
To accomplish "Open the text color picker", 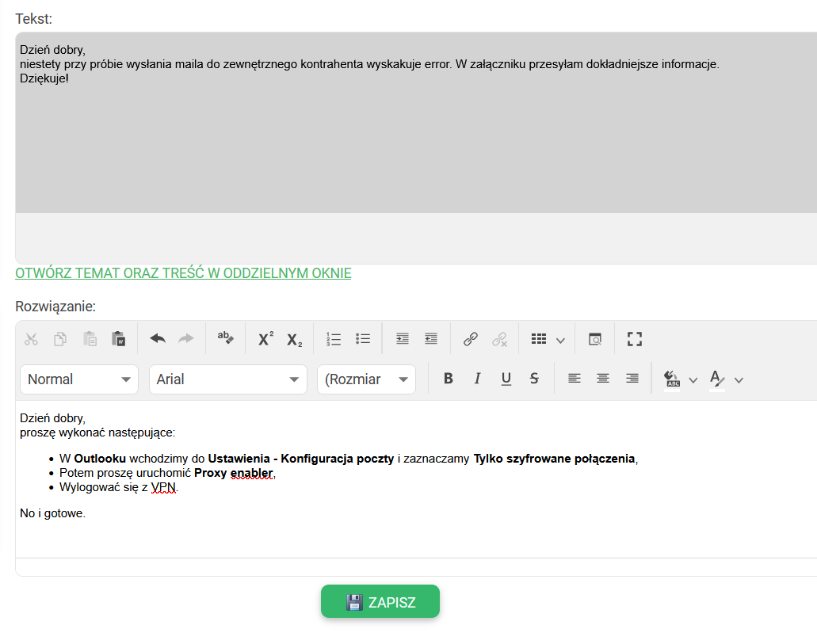I will (718, 379).
